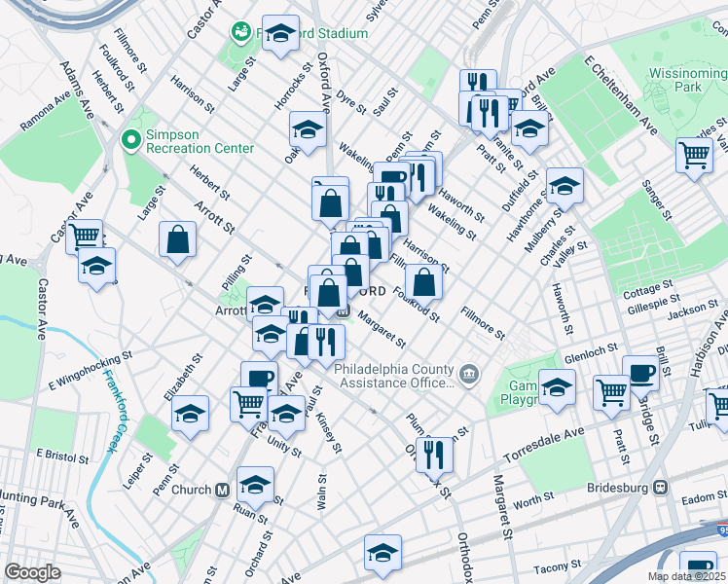
Task: Click the school marker near Unity St
Action: pyautogui.click(x=286, y=414)
